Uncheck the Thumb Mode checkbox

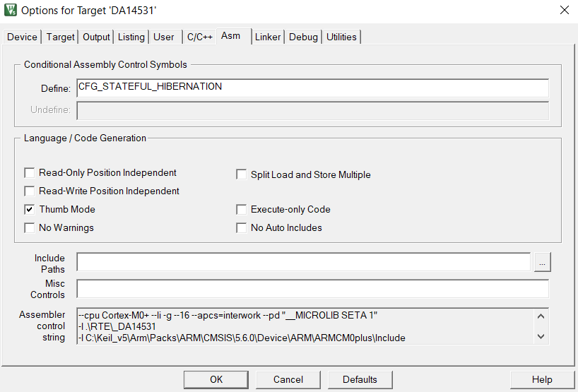coord(30,210)
